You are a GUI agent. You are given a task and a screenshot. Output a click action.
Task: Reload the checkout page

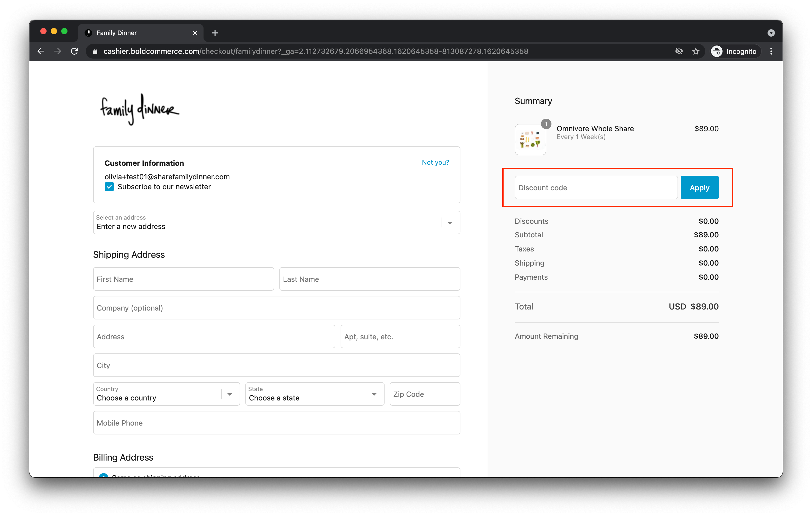tap(75, 51)
